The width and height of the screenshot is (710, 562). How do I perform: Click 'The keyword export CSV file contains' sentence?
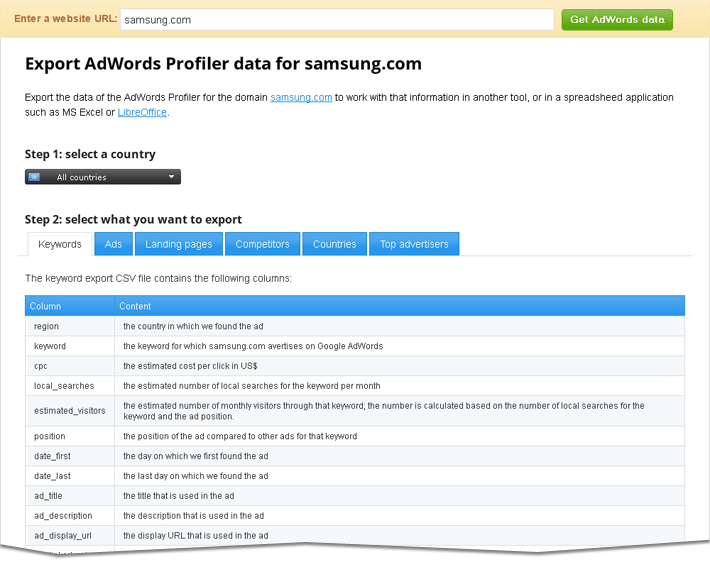158,278
